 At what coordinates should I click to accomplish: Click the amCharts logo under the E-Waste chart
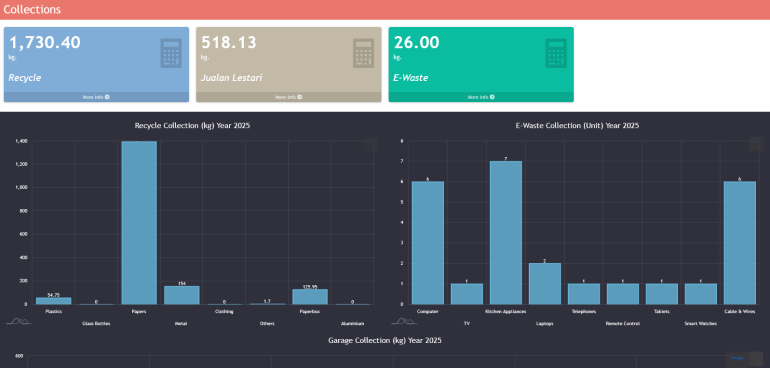(x=404, y=321)
